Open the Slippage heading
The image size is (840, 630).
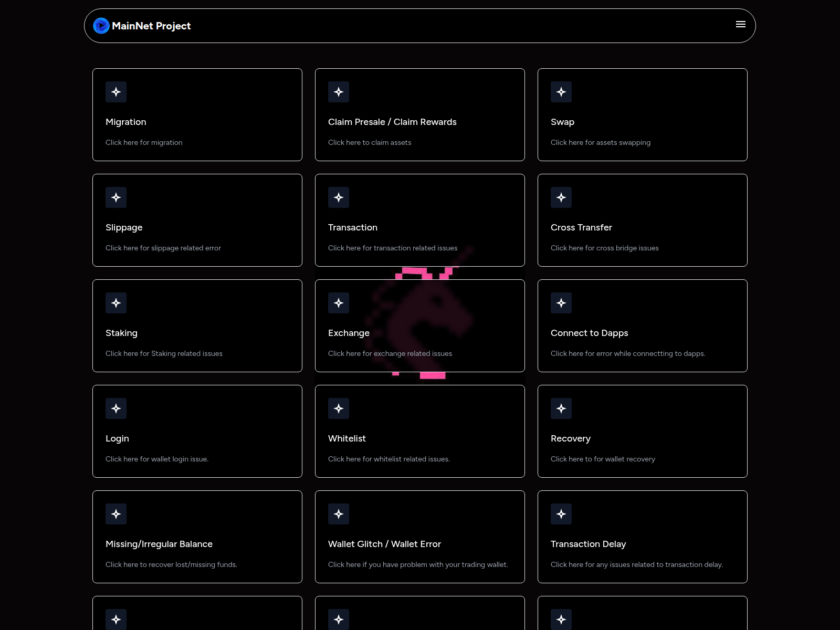tap(124, 227)
